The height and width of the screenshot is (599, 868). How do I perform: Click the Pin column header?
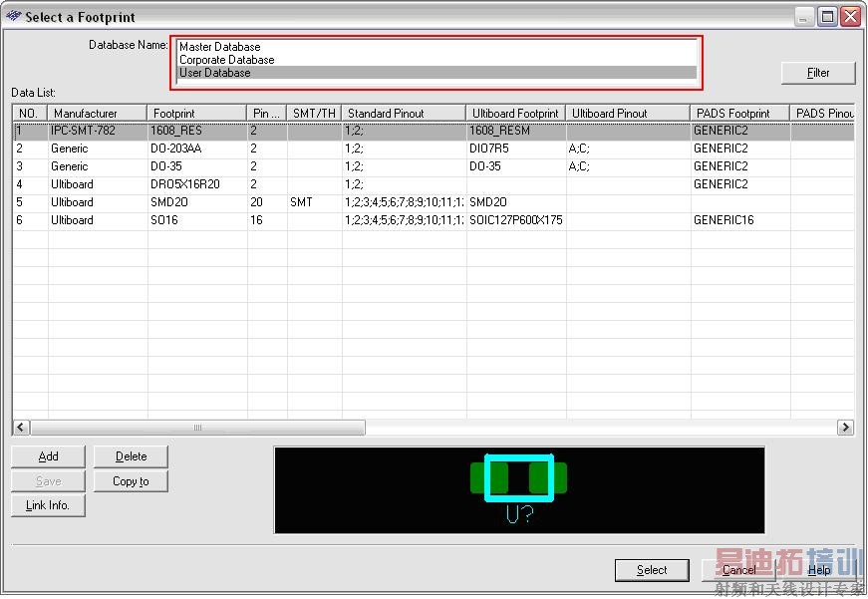pyautogui.click(x=266, y=113)
